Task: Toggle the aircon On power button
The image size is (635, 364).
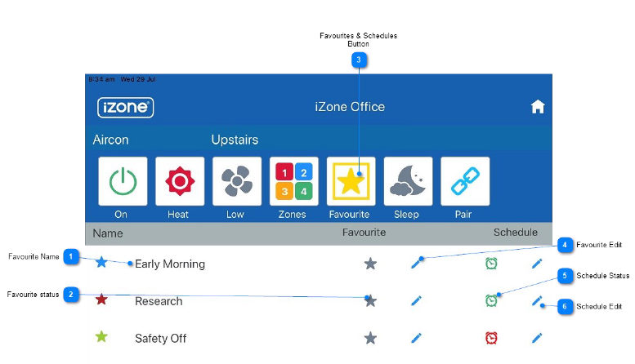Action: [123, 181]
